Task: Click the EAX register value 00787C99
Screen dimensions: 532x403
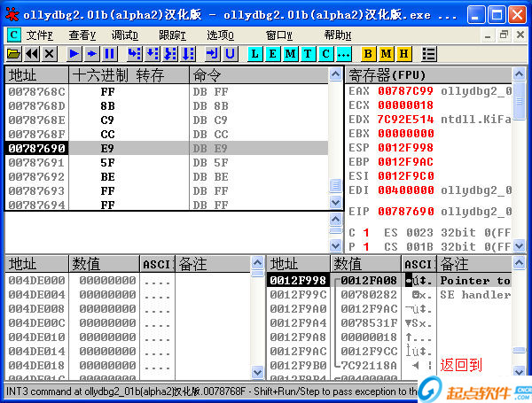Action: click(405, 91)
